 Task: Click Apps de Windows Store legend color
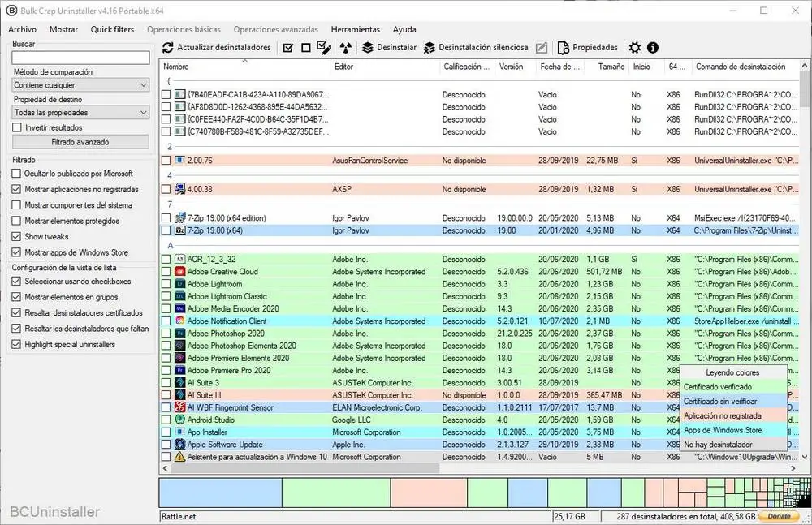(732, 430)
